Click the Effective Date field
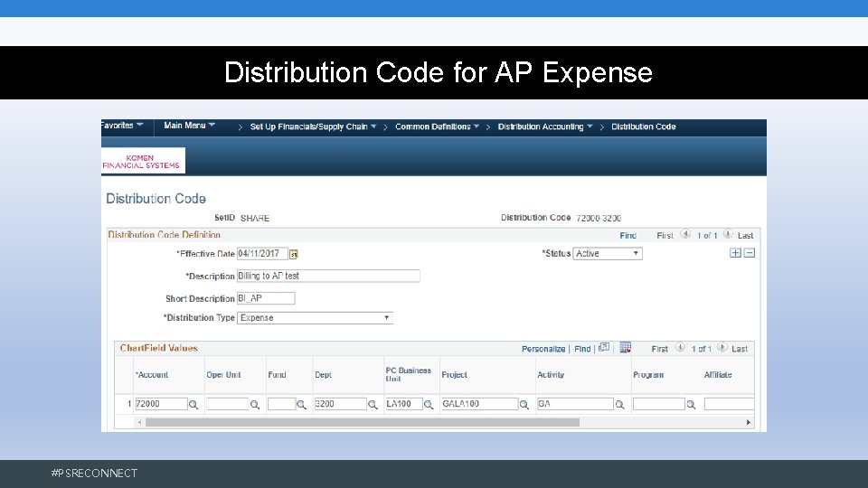Image resolution: width=868 pixels, height=488 pixels. (x=262, y=254)
